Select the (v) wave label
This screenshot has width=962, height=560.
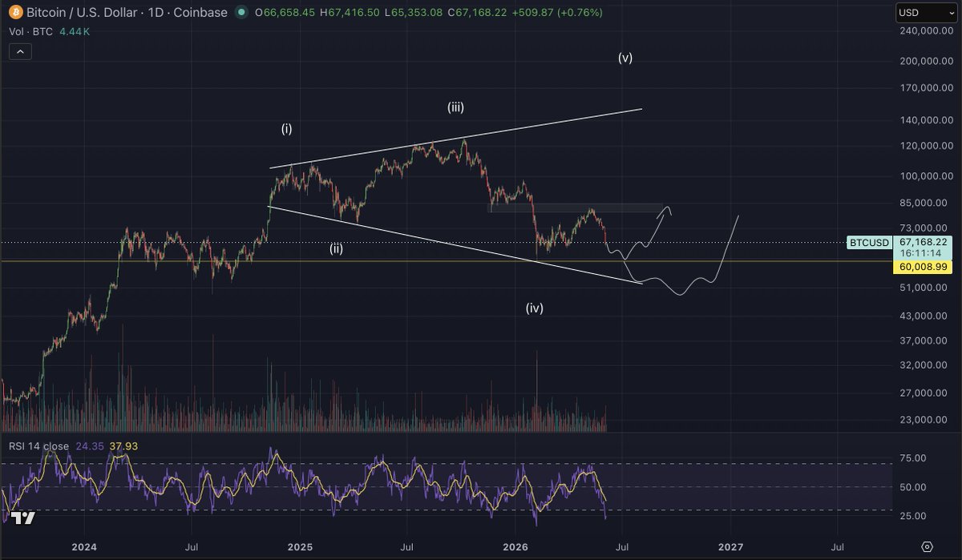625,58
